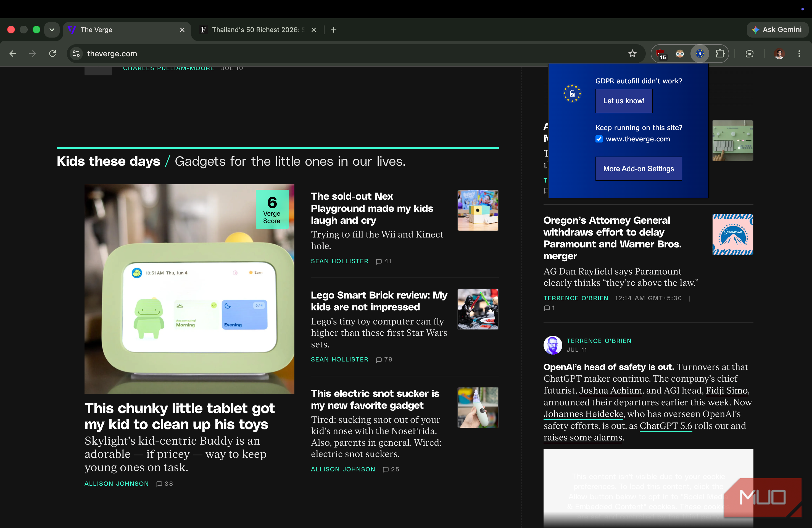Open site information icon in address bar
The image size is (812, 528).
point(77,54)
